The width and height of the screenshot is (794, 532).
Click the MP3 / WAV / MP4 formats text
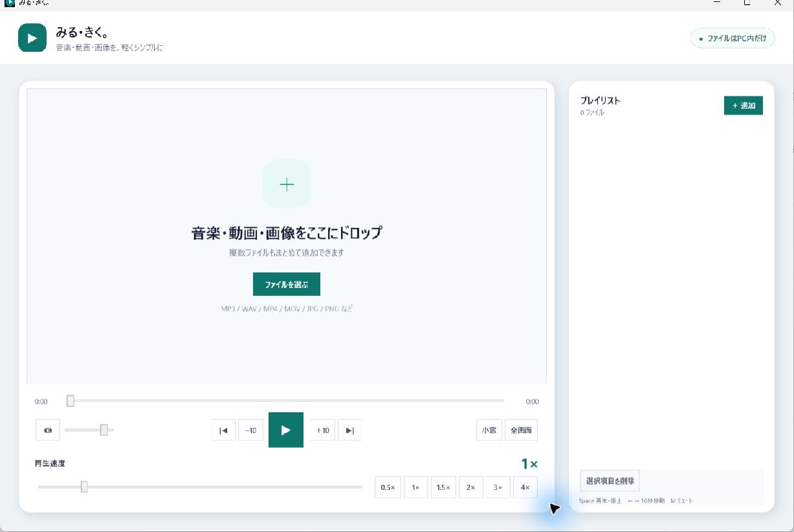click(x=287, y=309)
